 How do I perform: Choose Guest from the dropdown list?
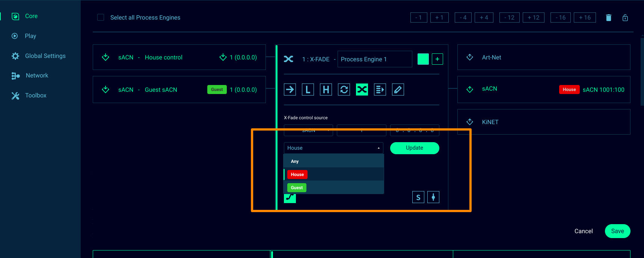[x=297, y=188]
